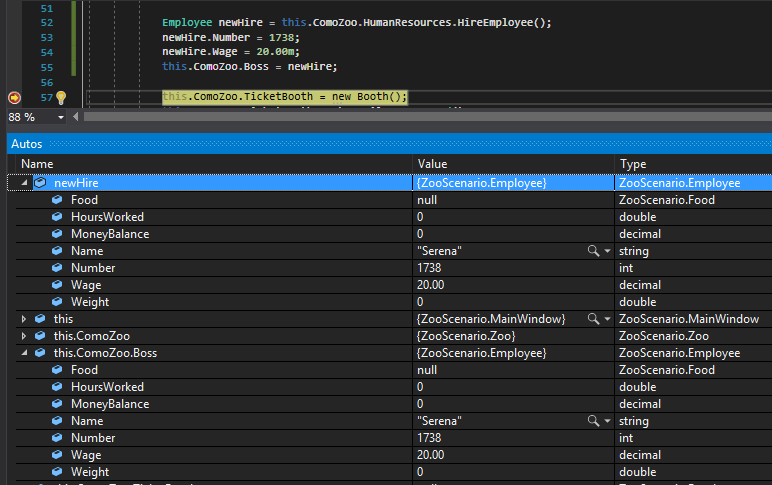Click the Autos panel title tab
Screen dimensions: 772x485
26,144
